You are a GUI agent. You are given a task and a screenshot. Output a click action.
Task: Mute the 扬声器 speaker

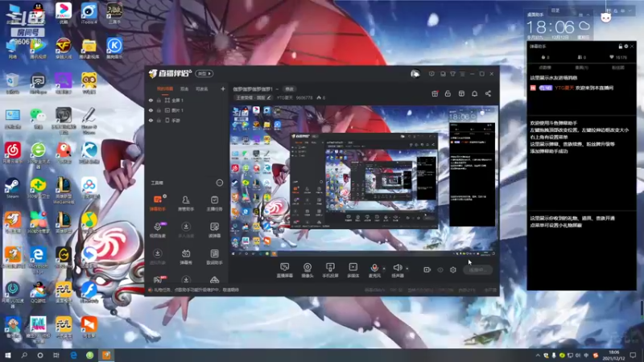tap(397, 270)
